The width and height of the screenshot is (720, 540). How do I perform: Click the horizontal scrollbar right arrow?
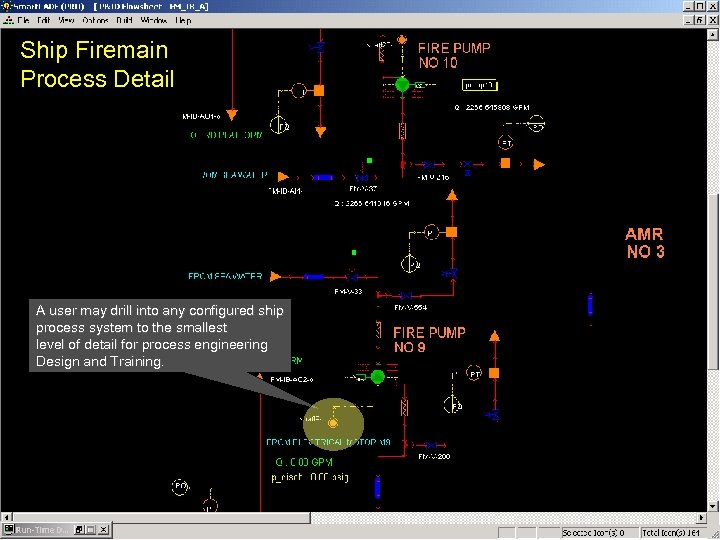[702, 518]
